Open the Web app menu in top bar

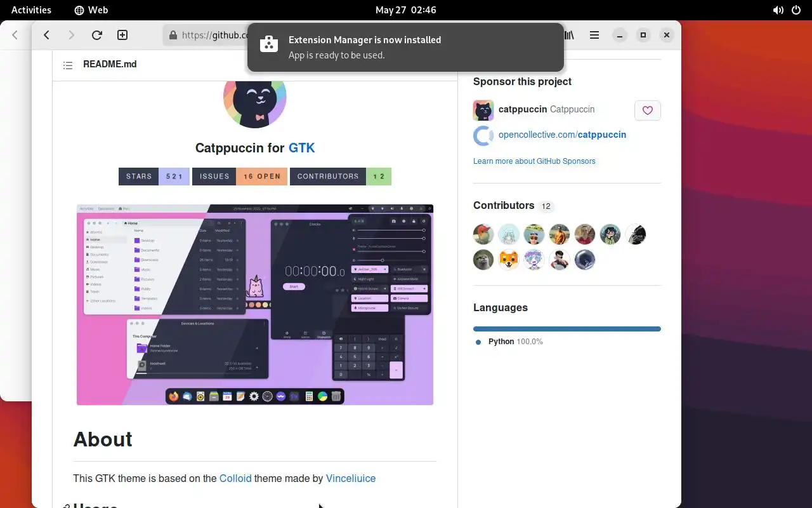[91, 10]
